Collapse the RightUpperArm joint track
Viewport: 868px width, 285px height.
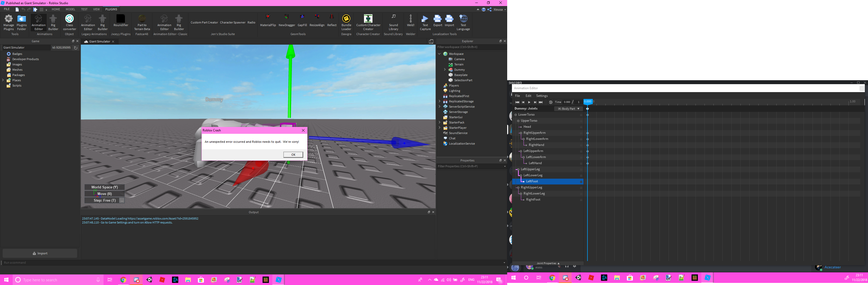coord(521,132)
